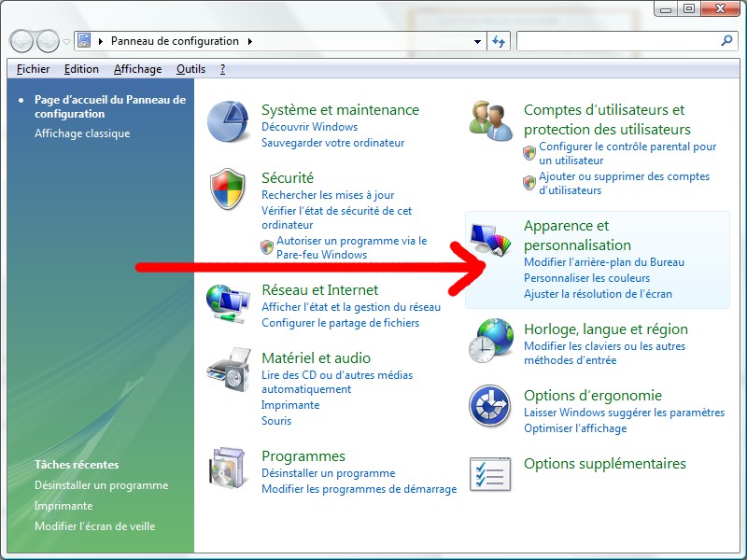Click Désinstaller un programme under Programmes
The width and height of the screenshot is (747, 560).
pyautogui.click(x=329, y=473)
